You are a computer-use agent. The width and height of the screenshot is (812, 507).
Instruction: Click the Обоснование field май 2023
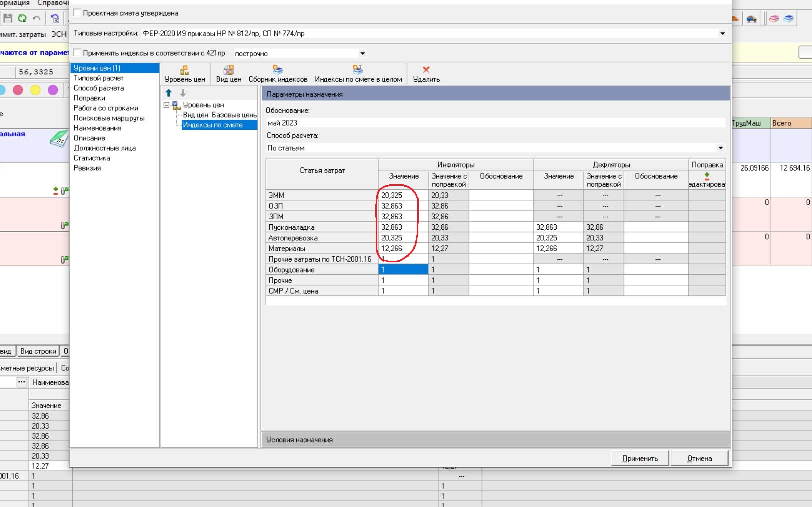coord(495,123)
